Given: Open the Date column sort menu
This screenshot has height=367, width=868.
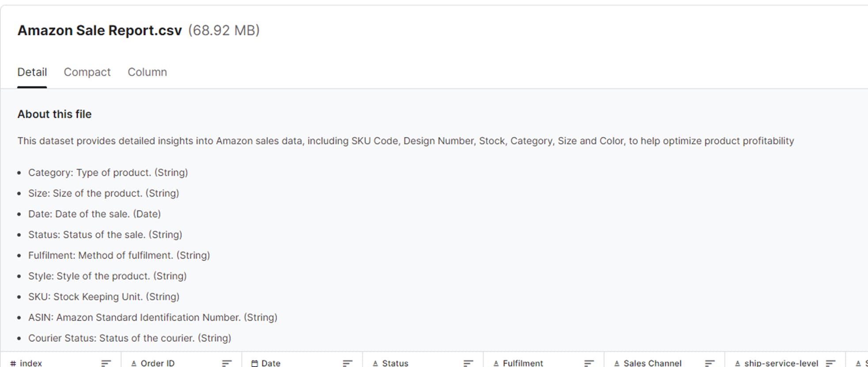Looking at the screenshot, I should pos(347,363).
